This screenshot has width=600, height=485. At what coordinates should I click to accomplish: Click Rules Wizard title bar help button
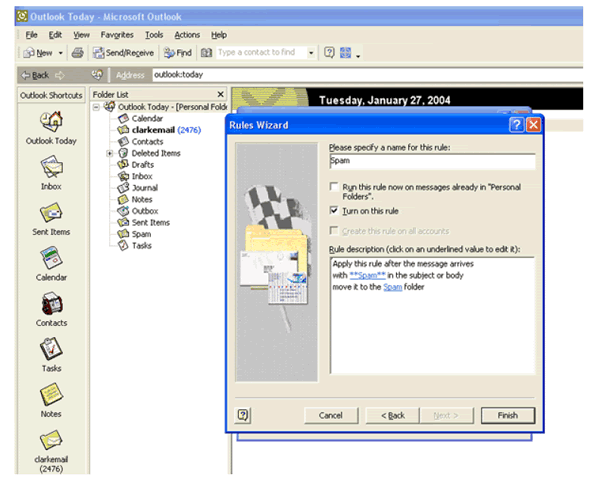pyautogui.click(x=517, y=125)
